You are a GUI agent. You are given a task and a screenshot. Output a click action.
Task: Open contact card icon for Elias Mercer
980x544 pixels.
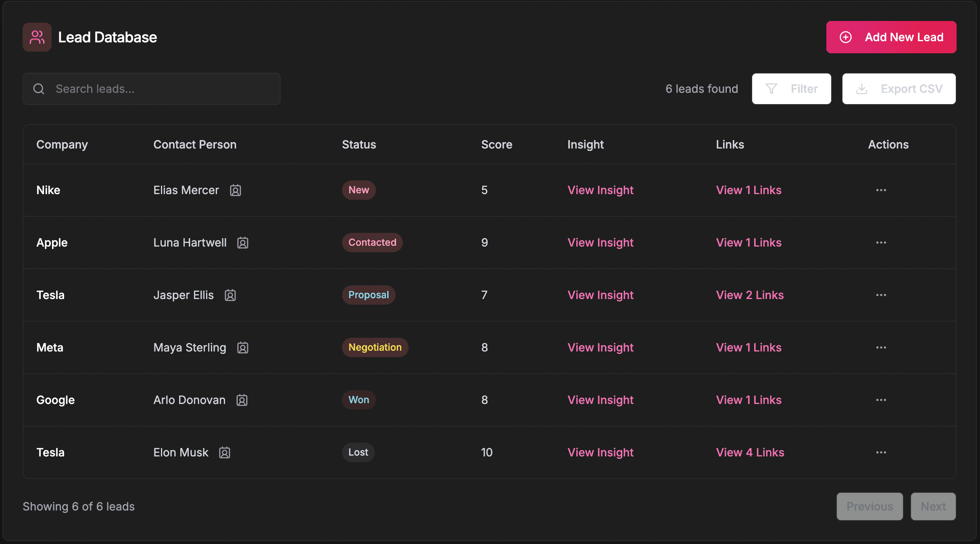point(236,190)
